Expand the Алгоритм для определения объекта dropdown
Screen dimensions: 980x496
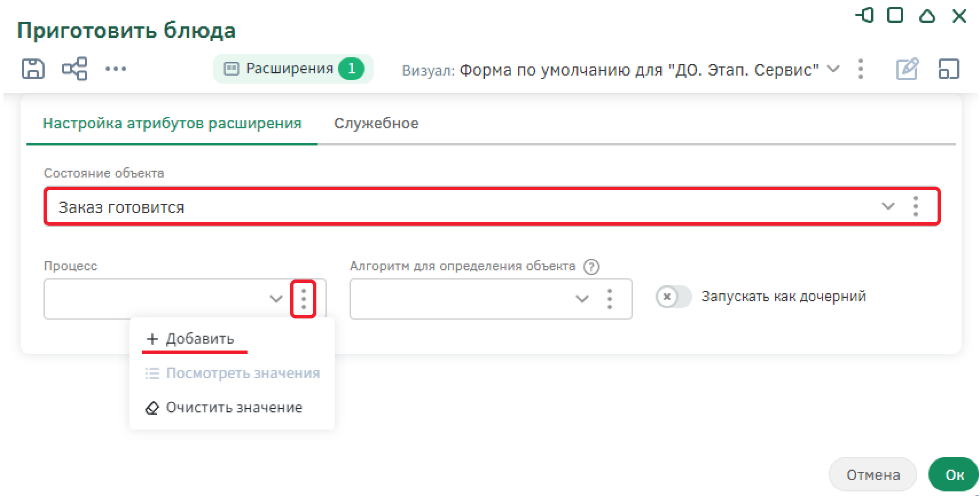(x=582, y=299)
